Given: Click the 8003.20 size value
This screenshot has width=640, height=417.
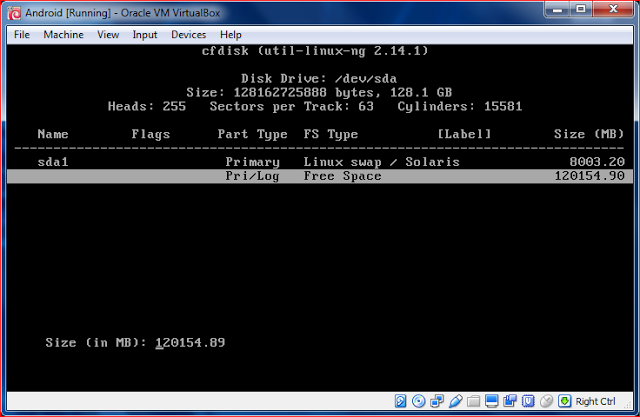Looking at the screenshot, I should tap(597, 162).
